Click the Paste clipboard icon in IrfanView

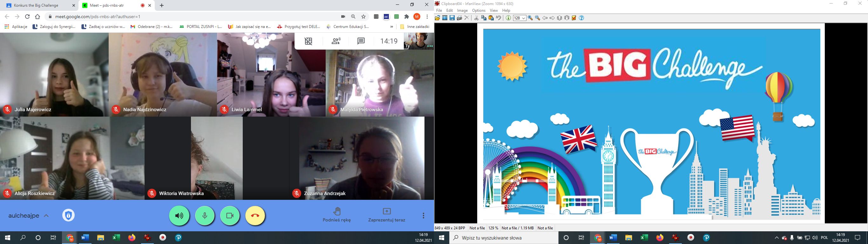click(491, 18)
